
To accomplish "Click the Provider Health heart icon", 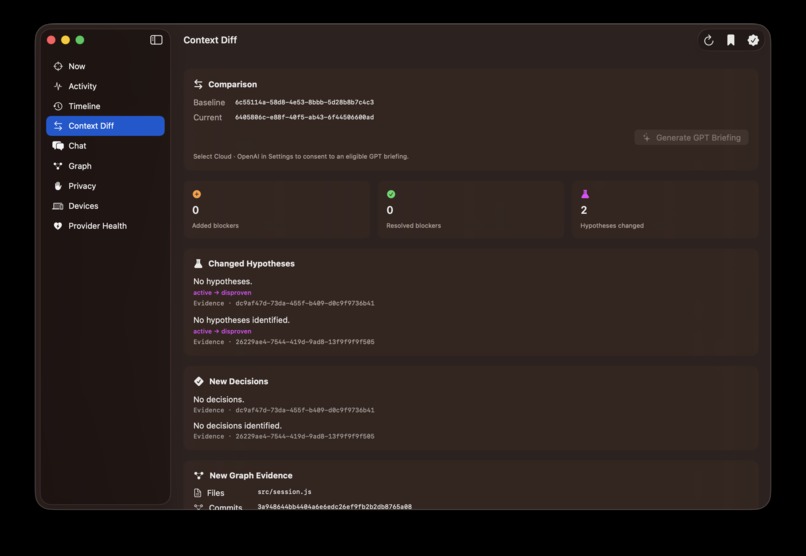I will [x=58, y=226].
